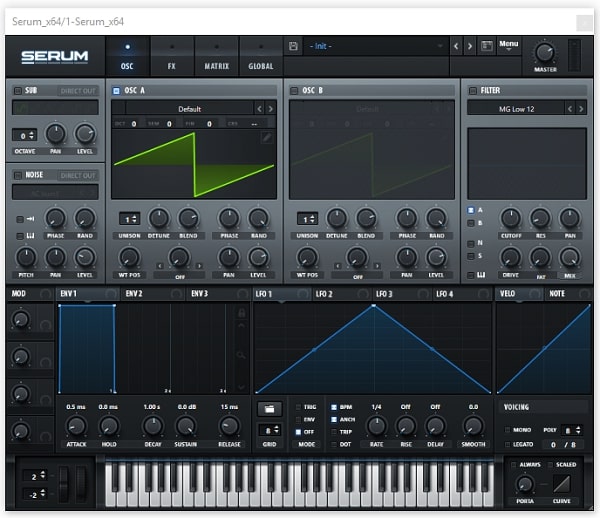Image resolution: width=600 pixels, height=518 pixels.
Task: Click the Sub oscillator Level knob
Action: tap(85, 134)
